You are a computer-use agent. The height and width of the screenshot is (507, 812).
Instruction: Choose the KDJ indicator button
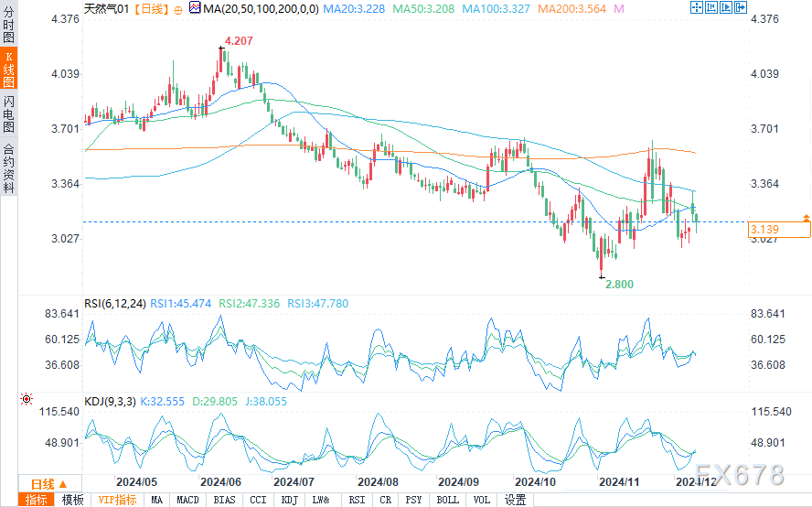pyautogui.click(x=290, y=500)
